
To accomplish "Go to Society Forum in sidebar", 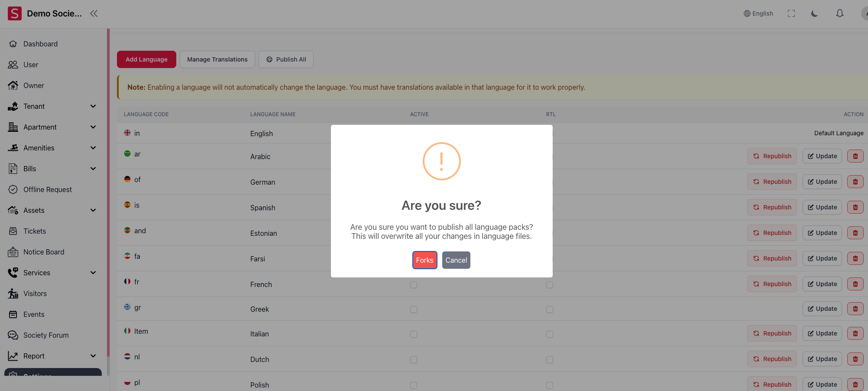I will tap(46, 335).
